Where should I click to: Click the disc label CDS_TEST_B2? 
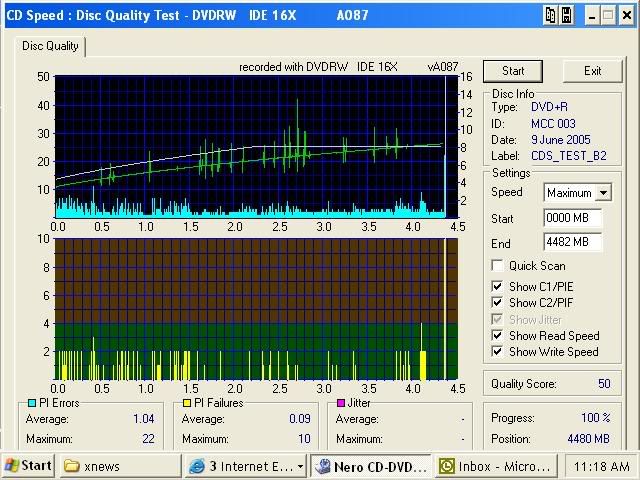coord(569,156)
